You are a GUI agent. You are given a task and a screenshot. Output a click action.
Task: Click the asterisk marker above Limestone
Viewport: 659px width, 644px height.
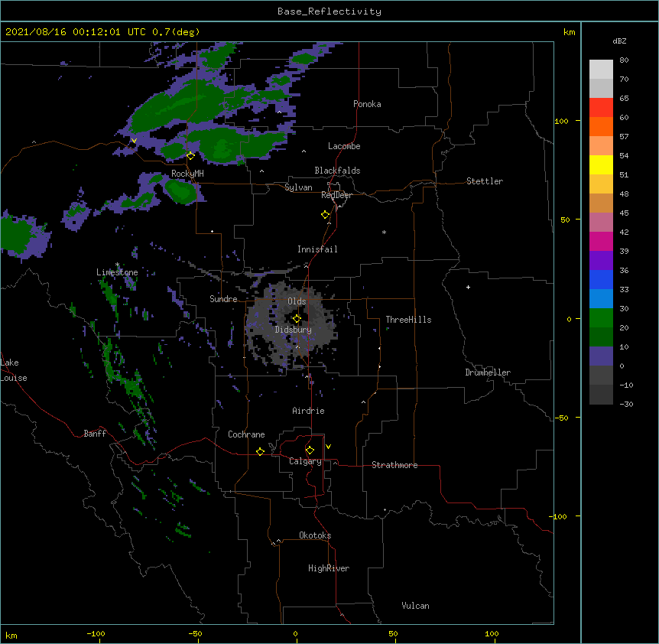[x=117, y=265]
